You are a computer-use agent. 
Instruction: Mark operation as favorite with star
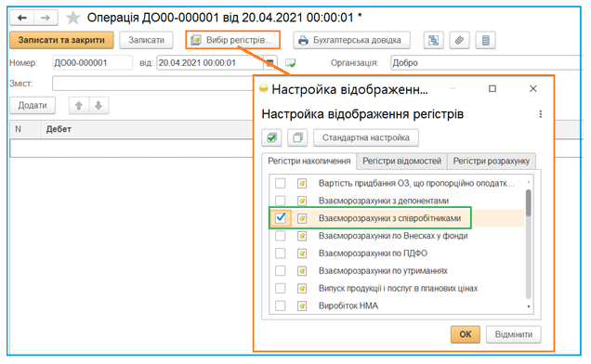(x=73, y=18)
